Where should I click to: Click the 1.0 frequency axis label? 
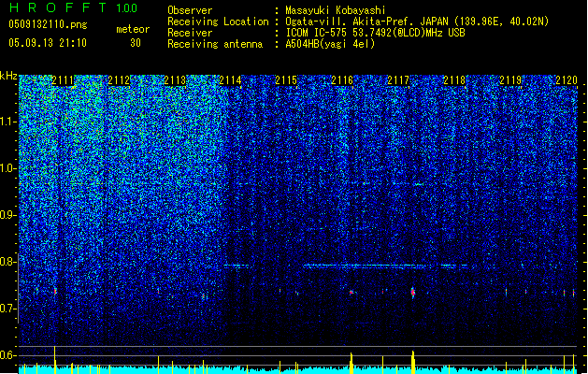(x=7, y=168)
